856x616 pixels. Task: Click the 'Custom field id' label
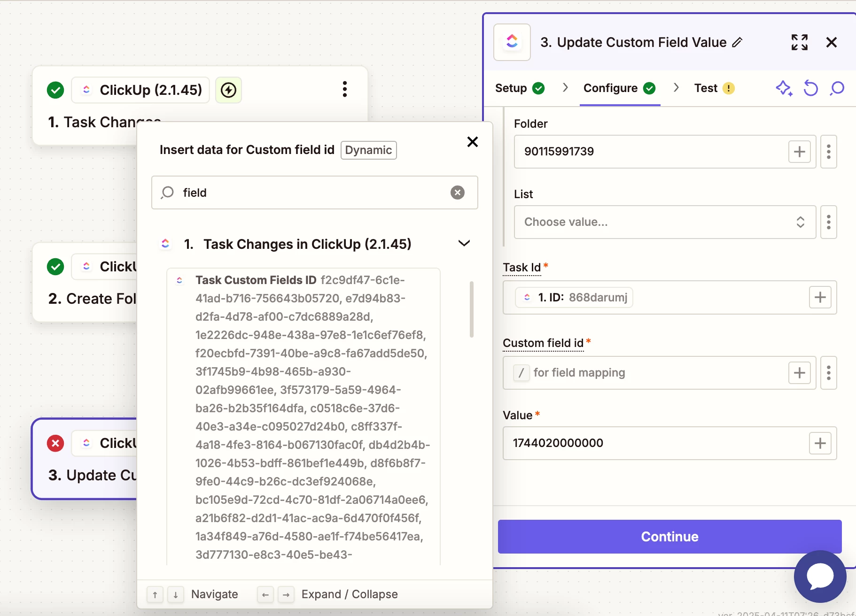pyautogui.click(x=543, y=343)
